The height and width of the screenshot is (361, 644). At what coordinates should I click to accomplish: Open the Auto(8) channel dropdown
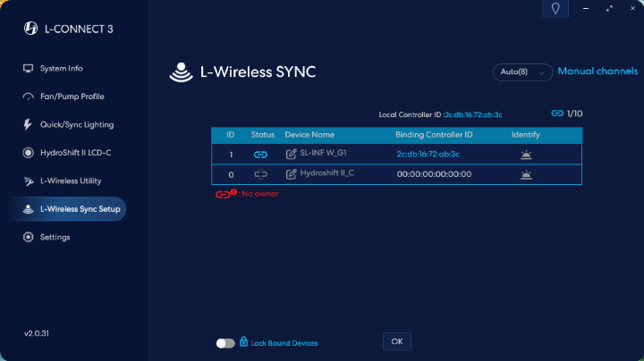522,72
